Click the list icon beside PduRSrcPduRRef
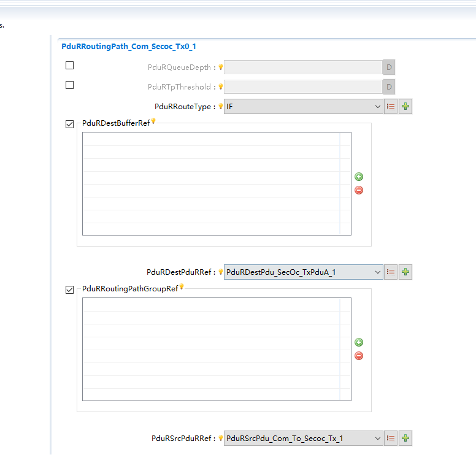This screenshot has height=460, width=476. 391,438
